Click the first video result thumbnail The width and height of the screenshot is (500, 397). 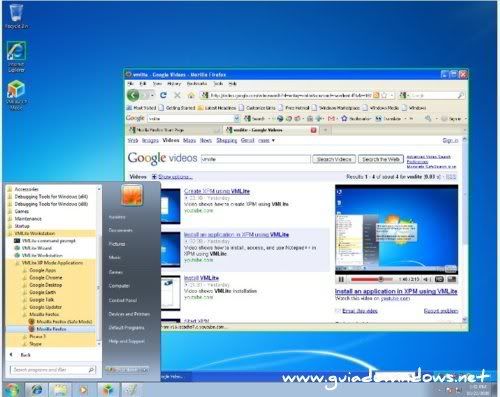click(170, 206)
